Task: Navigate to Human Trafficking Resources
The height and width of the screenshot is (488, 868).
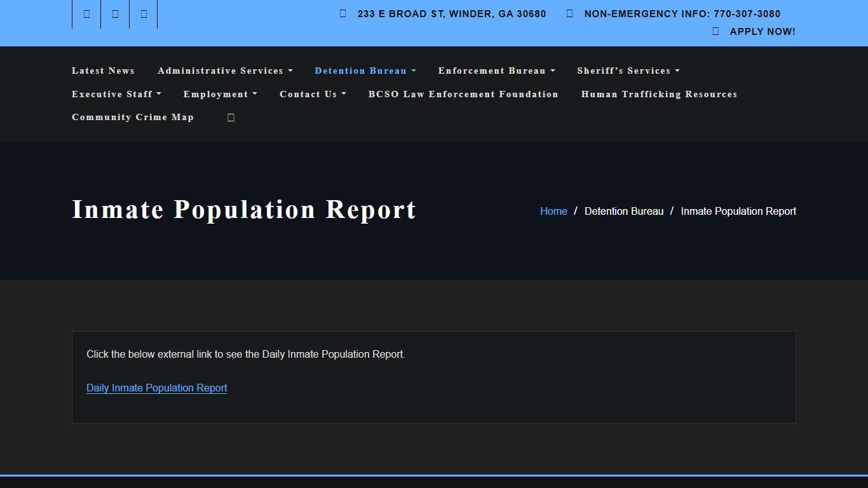Action: tap(659, 94)
